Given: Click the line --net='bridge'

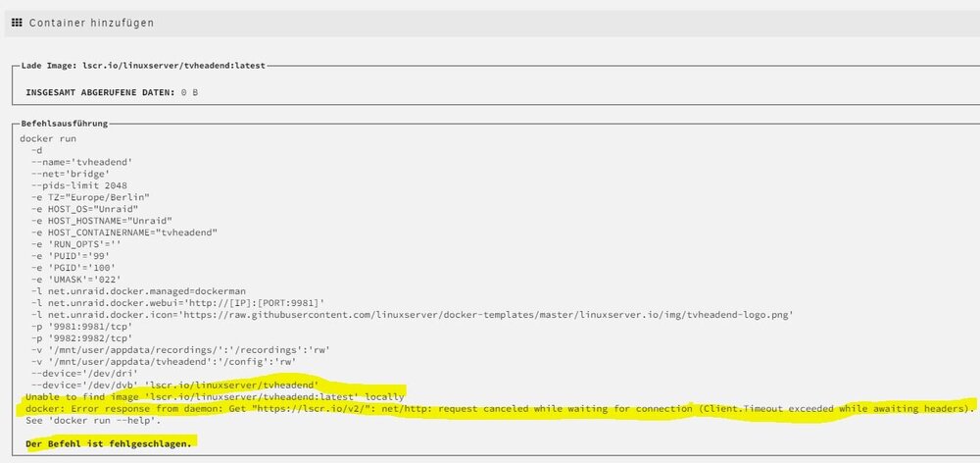Looking at the screenshot, I should [x=70, y=174].
